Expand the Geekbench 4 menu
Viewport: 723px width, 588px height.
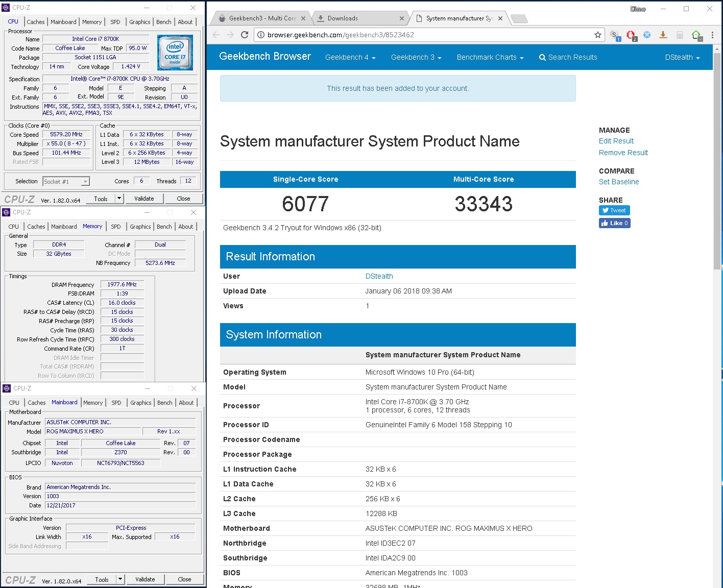pos(350,57)
